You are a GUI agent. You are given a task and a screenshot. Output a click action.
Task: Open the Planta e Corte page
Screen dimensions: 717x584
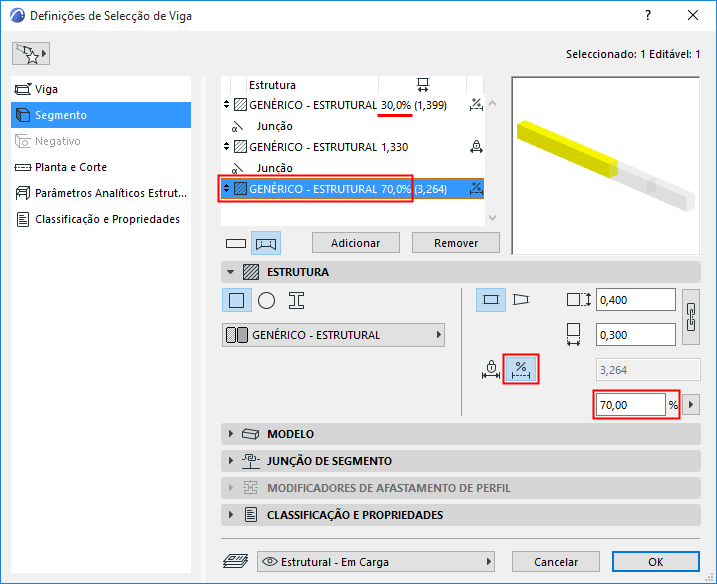(x=101, y=167)
